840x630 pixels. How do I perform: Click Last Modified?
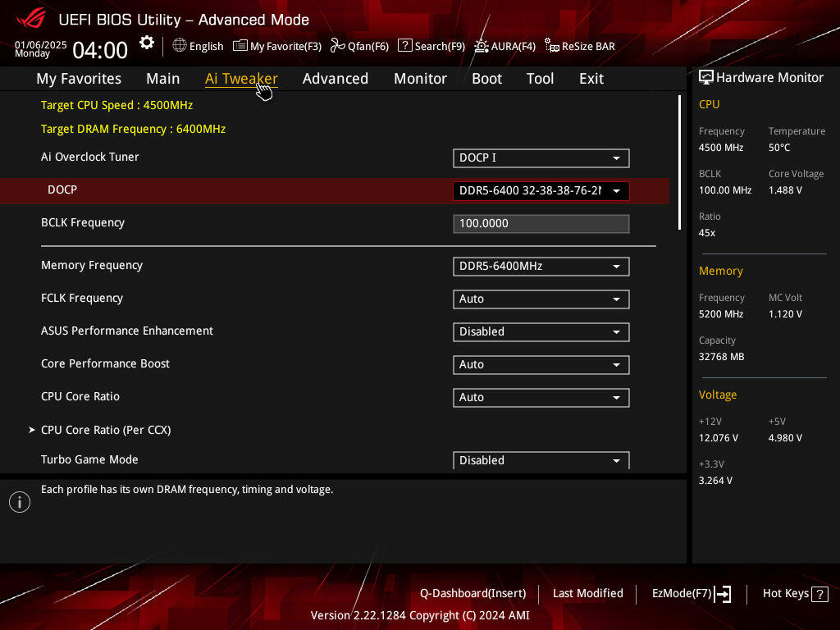point(588,594)
